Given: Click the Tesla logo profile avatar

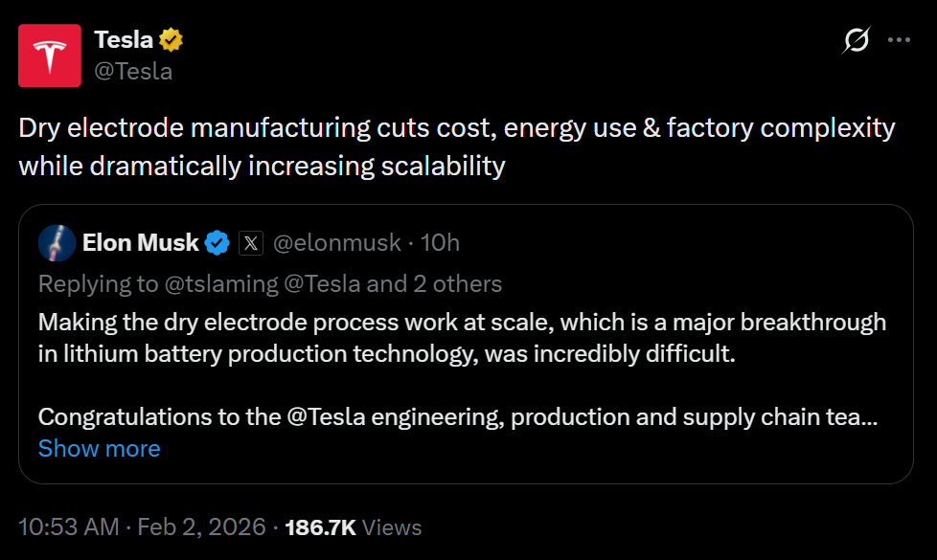Looking at the screenshot, I should click(x=50, y=55).
